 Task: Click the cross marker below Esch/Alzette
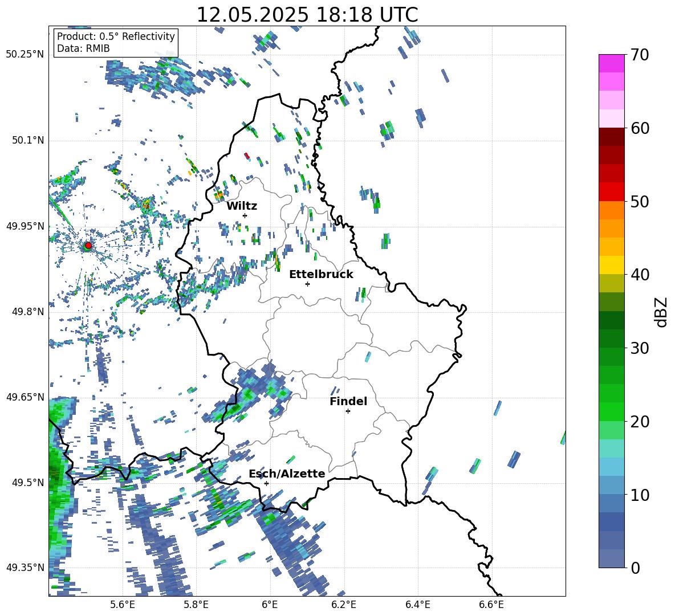[266, 483]
